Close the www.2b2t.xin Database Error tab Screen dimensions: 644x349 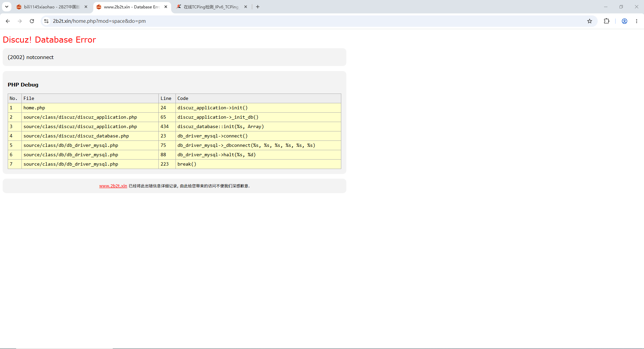point(166,7)
